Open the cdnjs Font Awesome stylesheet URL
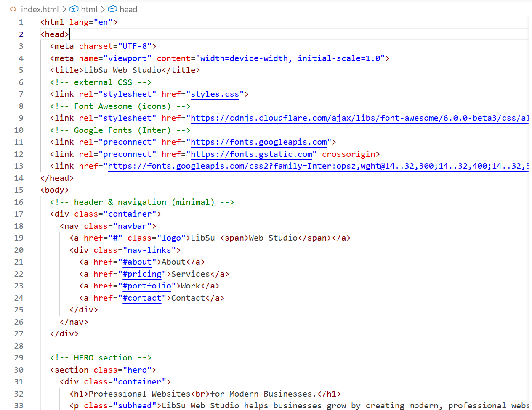The image size is (532, 410). click(358, 118)
